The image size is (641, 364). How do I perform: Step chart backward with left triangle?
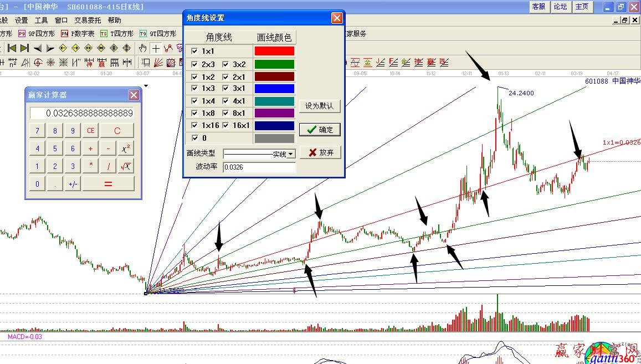click(38, 48)
